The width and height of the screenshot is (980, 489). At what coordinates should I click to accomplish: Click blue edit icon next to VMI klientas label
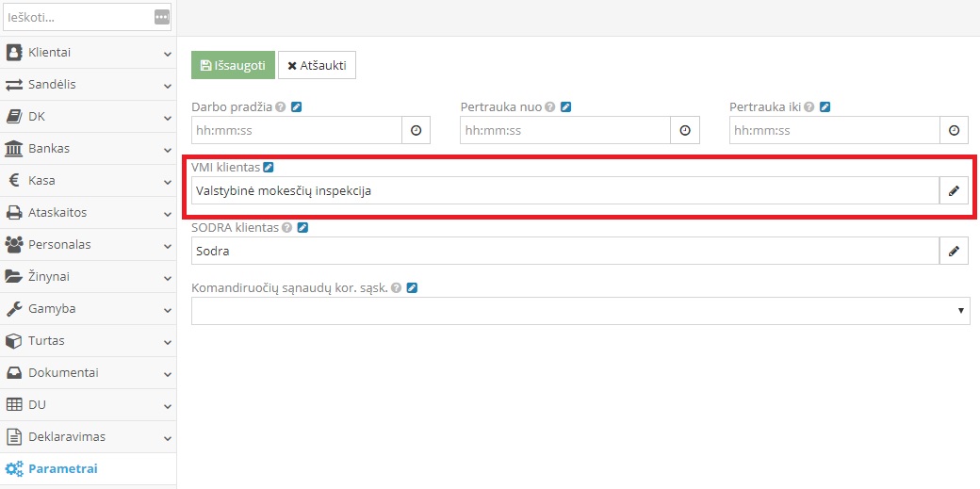[269, 167]
